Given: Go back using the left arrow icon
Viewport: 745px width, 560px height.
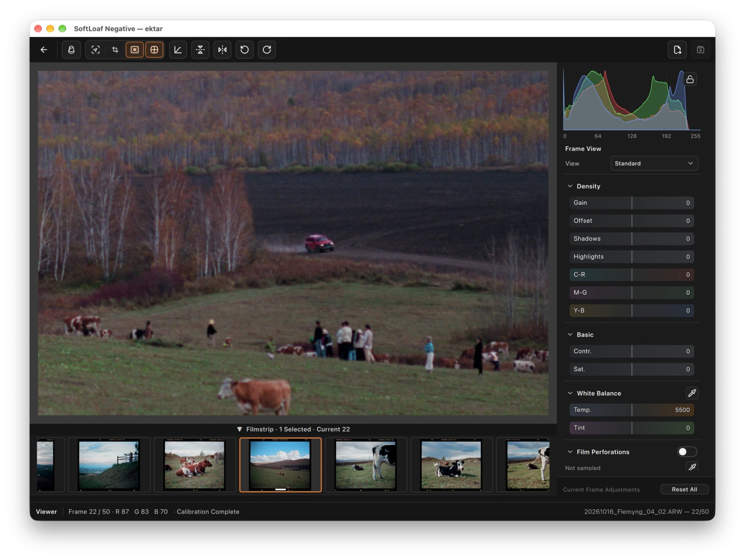Looking at the screenshot, I should pyautogui.click(x=44, y=50).
